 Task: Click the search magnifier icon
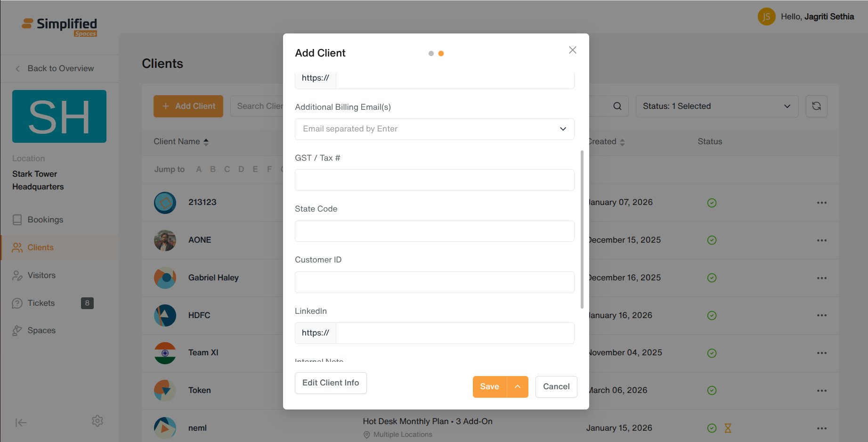point(617,106)
